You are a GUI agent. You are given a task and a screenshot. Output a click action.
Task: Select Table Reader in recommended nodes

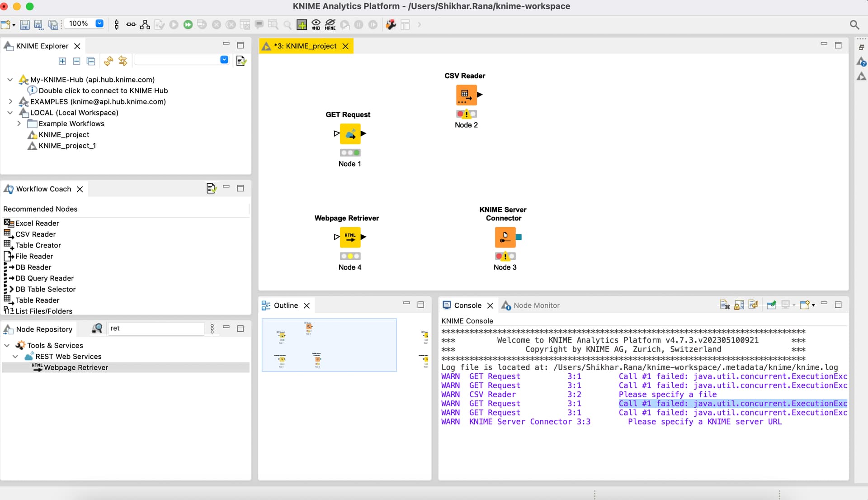click(x=38, y=300)
